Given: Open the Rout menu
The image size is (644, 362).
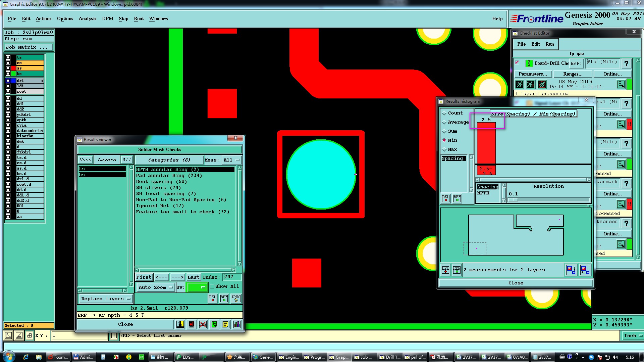Looking at the screenshot, I should coord(139,18).
